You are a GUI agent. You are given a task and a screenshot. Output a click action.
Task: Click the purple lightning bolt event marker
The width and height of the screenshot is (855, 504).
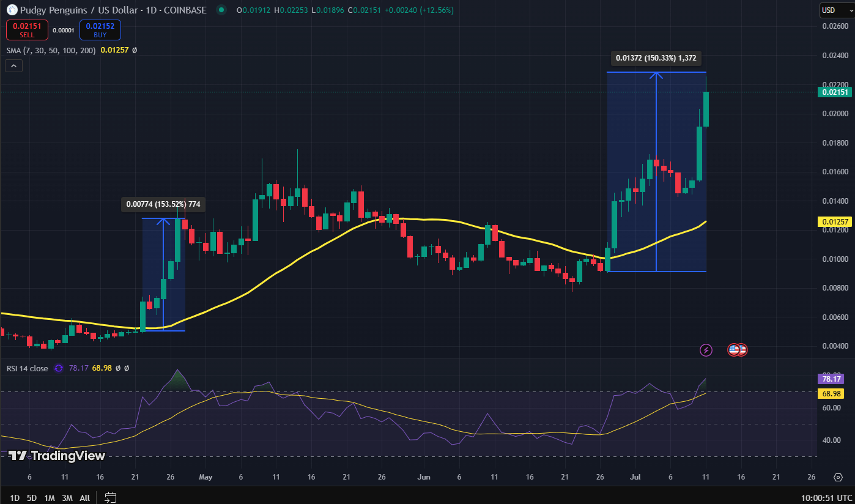click(706, 350)
